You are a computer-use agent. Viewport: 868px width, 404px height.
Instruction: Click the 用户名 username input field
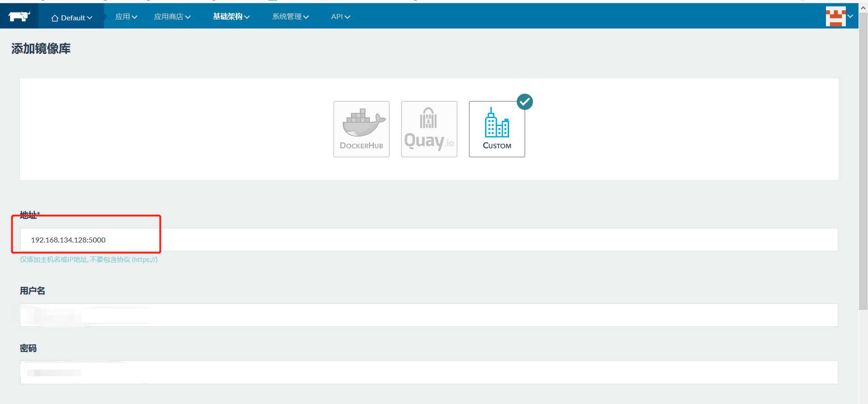[x=429, y=315]
